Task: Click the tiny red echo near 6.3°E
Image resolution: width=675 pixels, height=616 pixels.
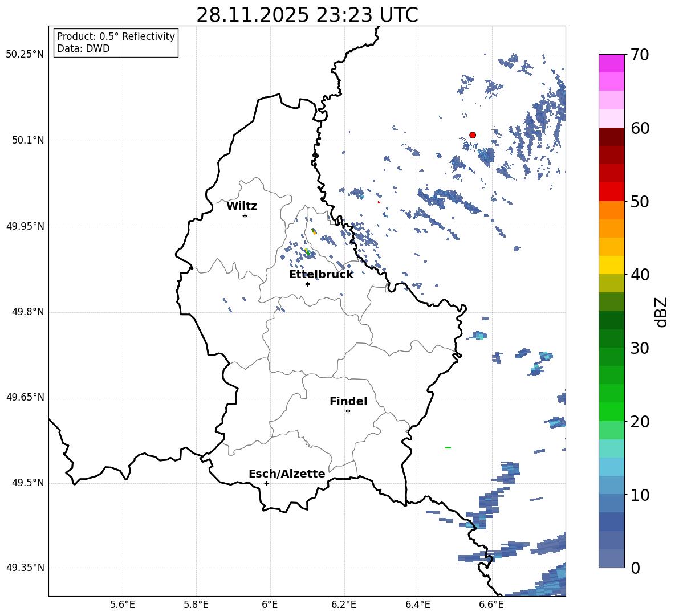Action: 379,202
